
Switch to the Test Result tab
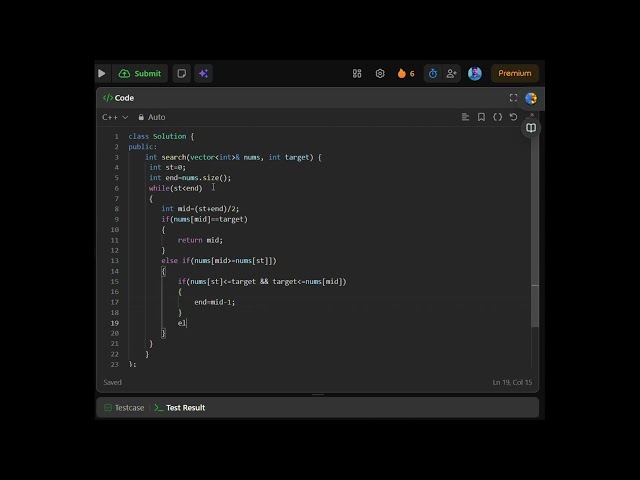(180, 408)
